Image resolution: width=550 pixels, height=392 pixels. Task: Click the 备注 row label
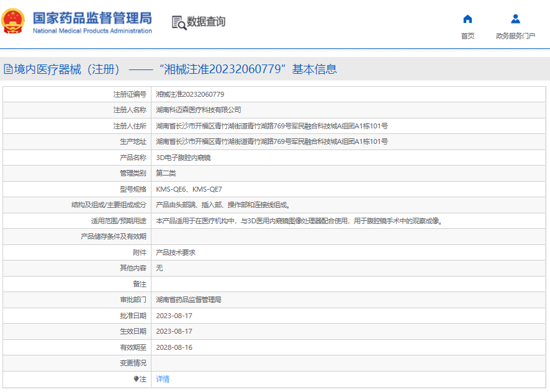(140, 284)
